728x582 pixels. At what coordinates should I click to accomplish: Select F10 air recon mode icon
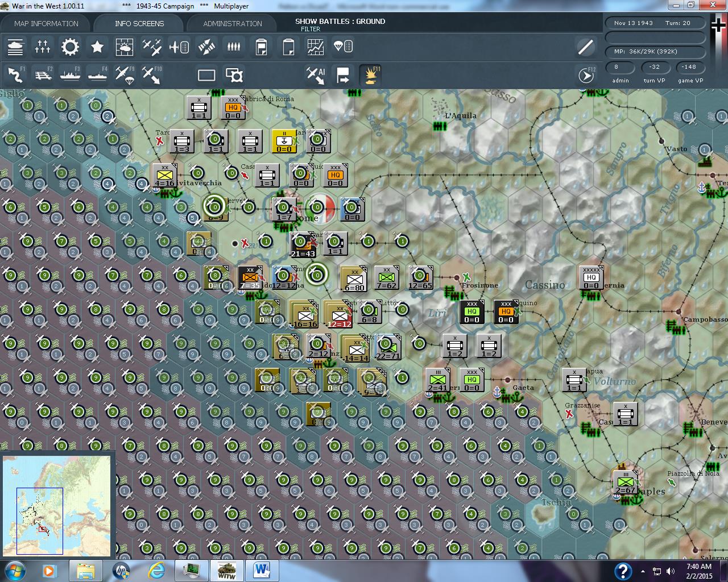click(x=152, y=74)
